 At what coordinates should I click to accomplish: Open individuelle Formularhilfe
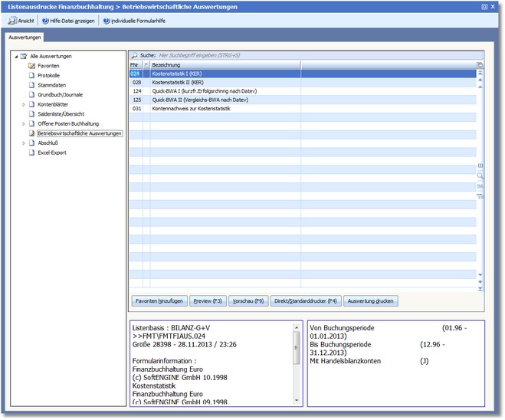[x=134, y=21]
